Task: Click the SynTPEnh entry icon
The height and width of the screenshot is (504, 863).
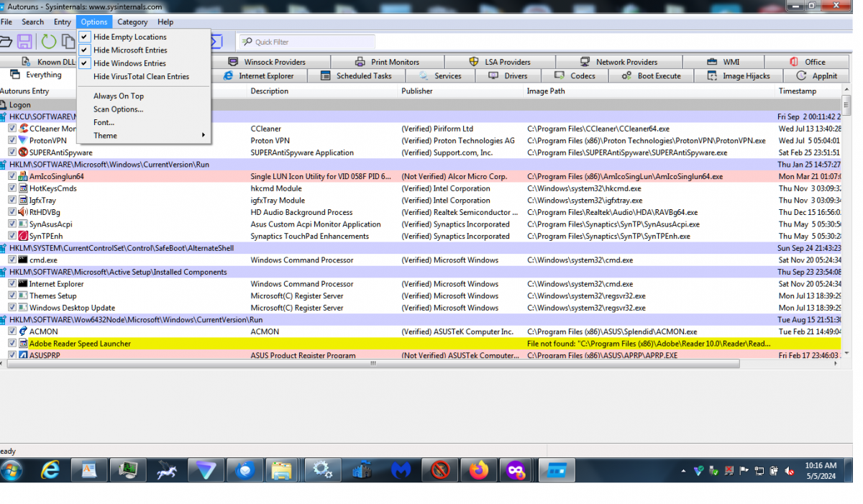Action: tap(23, 236)
